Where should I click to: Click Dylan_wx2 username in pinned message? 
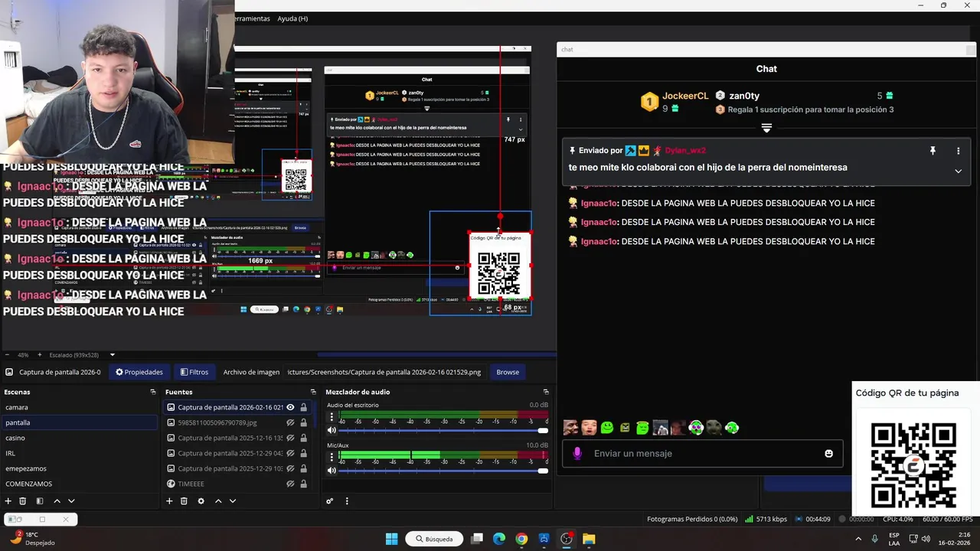pos(685,151)
